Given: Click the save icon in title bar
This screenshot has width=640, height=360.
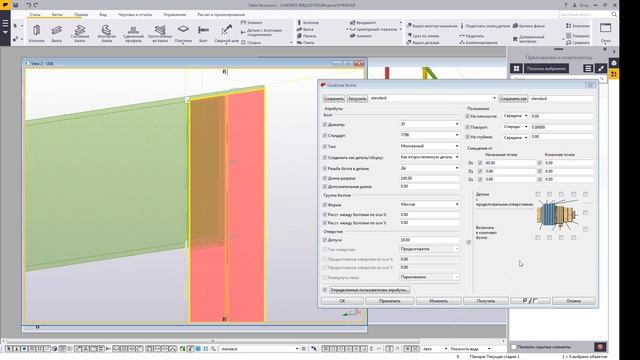Looking at the screenshot, I should (16, 5).
